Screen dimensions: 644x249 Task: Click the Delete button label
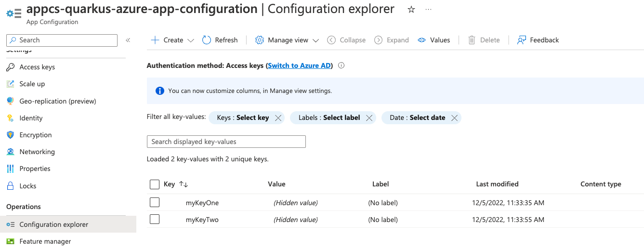click(x=490, y=40)
